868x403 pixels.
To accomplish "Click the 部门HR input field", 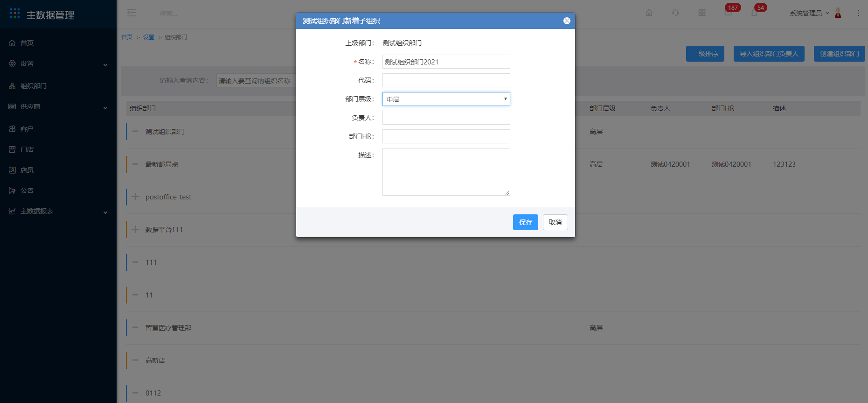I will tap(446, 136).
